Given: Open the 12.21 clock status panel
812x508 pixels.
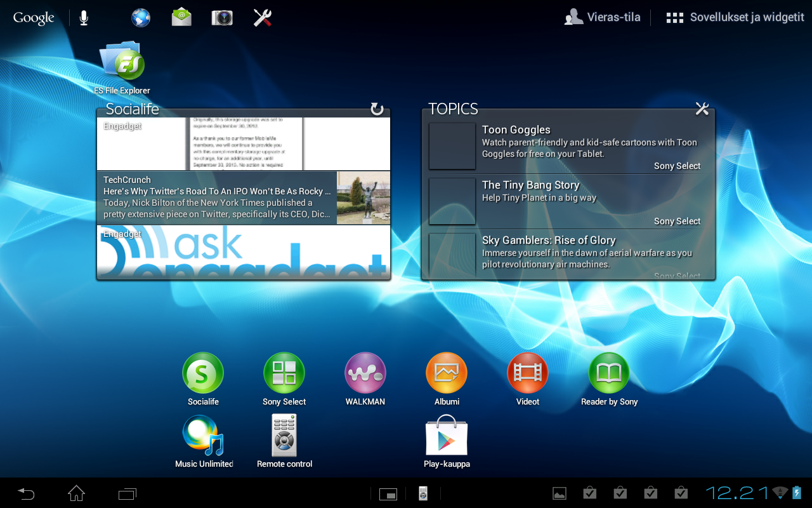Looking at the screenshot, I should (x=738, y=493).
